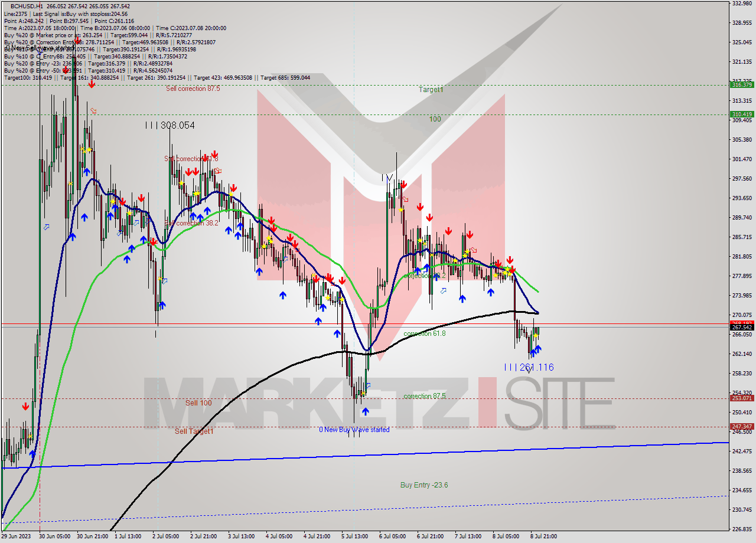This screenshot has width=756, height=543.
Task: Click the '4 Jul 05:00' time label
Action: tap(279, 537)
